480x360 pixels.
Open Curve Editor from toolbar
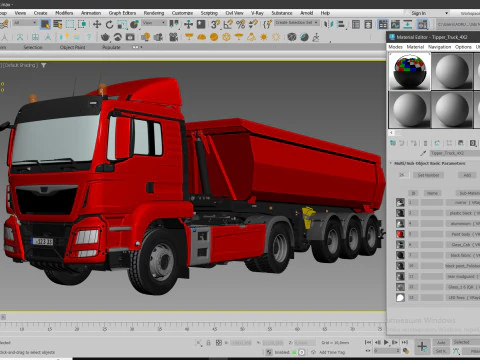coord(395,24)
